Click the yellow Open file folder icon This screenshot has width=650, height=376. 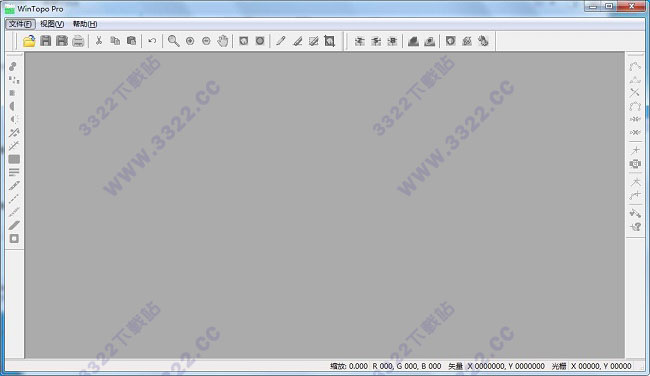coord(29,41)
